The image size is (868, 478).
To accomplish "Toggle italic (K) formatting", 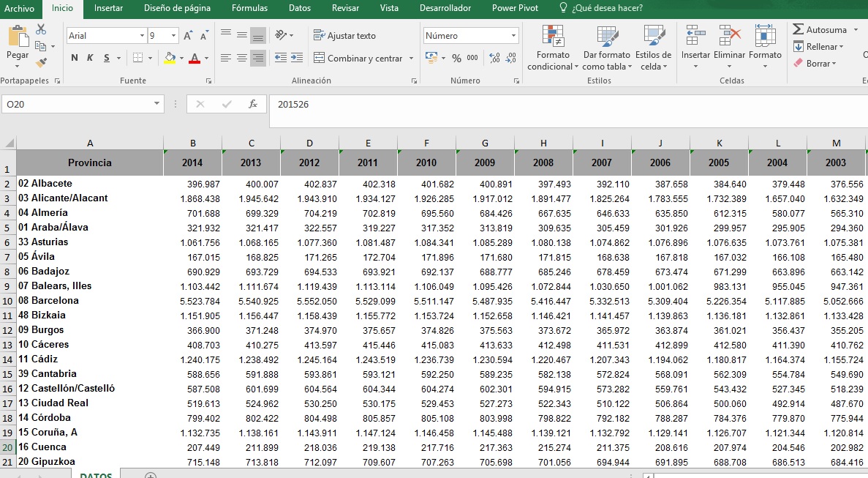I will [x=90, y=58].
